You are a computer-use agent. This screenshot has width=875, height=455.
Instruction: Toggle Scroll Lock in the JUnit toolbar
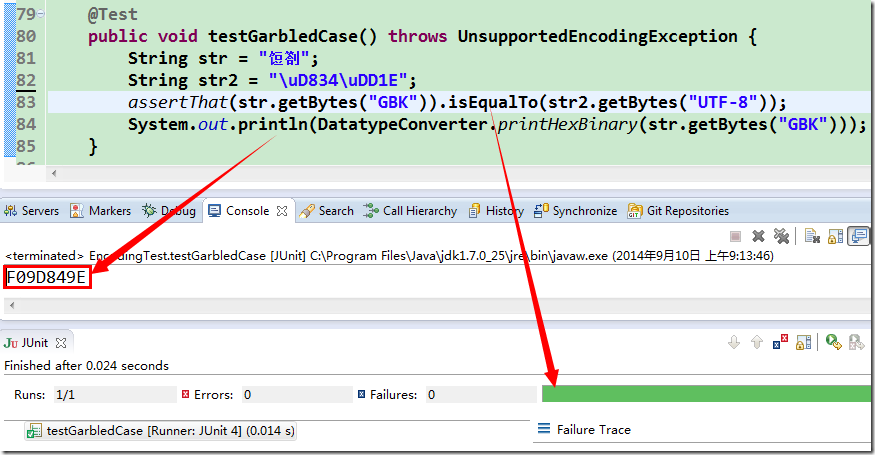pos(804,343)
